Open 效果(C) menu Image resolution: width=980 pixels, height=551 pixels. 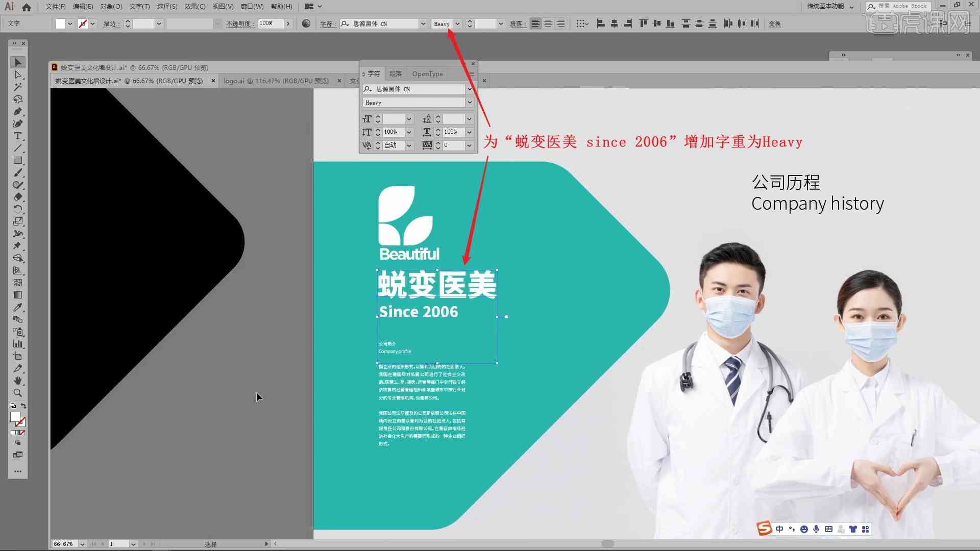click(195, 7)
